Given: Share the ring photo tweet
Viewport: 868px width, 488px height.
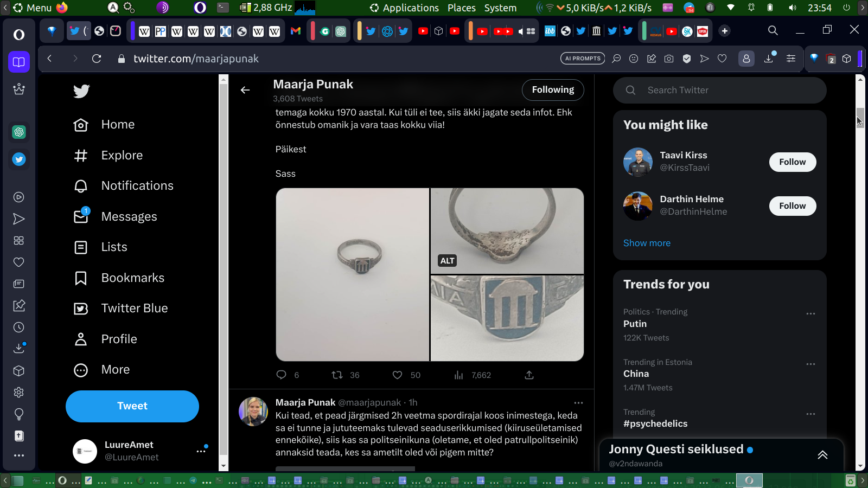Looking at the screenshot, I should pos(529,375).
